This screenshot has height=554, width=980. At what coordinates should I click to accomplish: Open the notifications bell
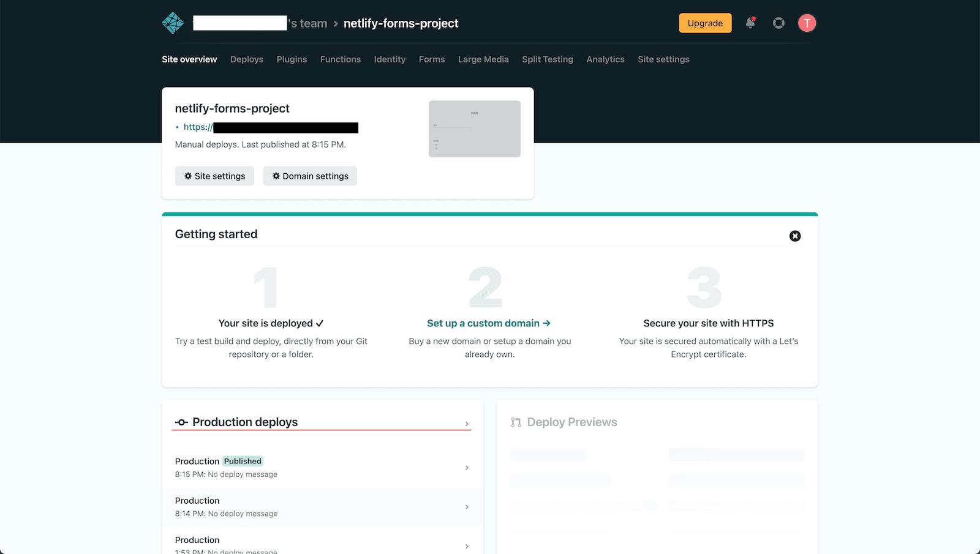point(750,23)
